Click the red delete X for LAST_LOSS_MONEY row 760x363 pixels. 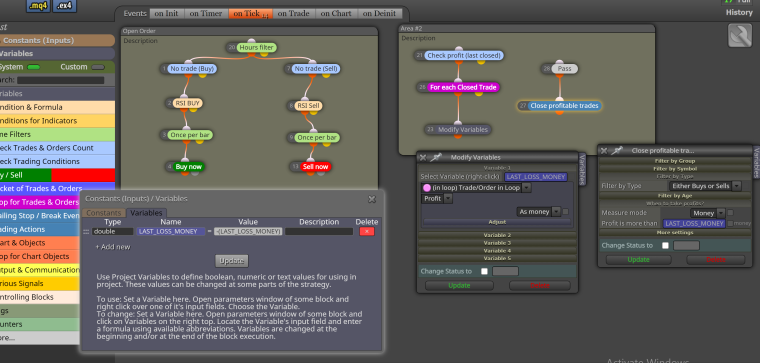[x=366, y=232]
